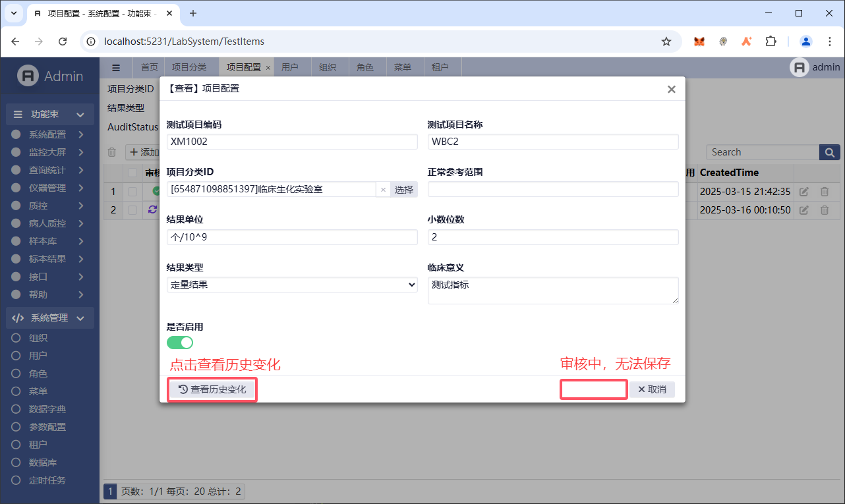This screenshot has width=845, height=504.
Task: Bookmark this page with star icon
Action: pyautogui.click(x=666, y=42)
